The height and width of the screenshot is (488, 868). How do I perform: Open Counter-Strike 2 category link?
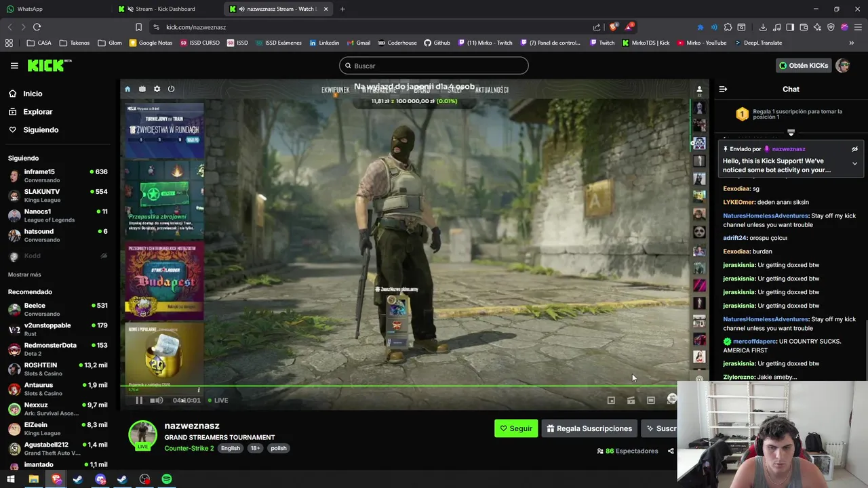(189, 448)
